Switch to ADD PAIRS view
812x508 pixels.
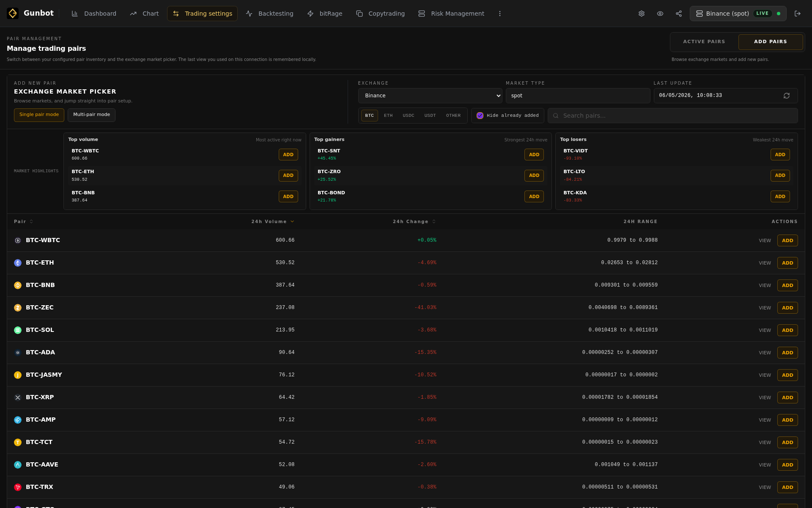(x=771, y=41)
